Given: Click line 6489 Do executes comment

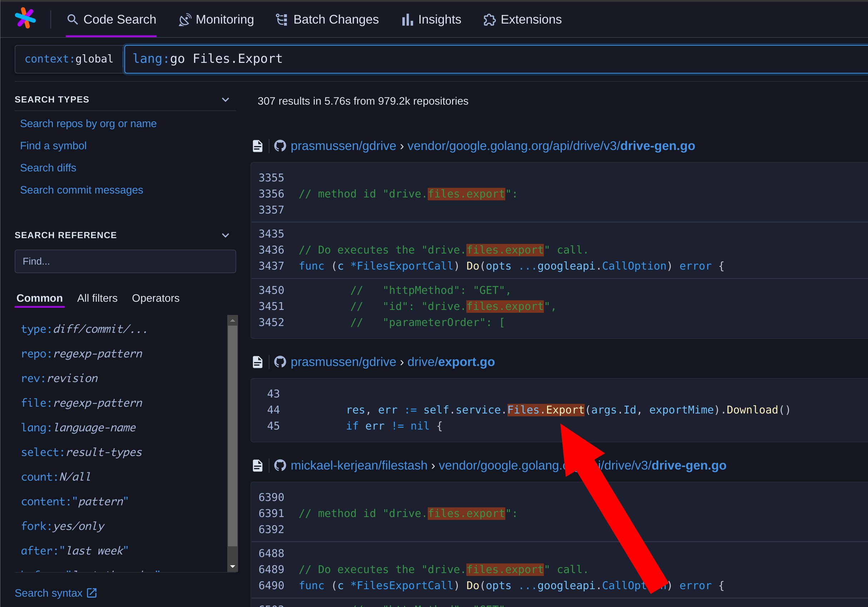Looking at the screenshot, I should [x=443, y=569].
